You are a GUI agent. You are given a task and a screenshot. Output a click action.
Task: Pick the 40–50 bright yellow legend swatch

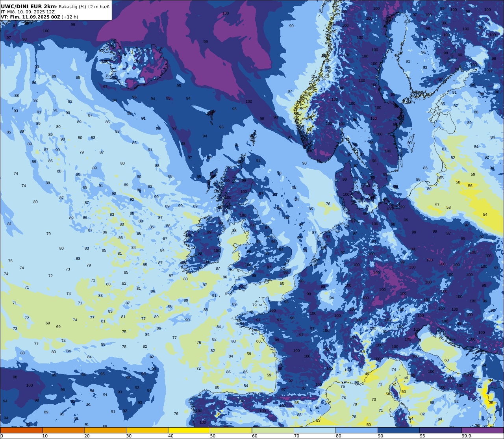[x=189, y=430]
